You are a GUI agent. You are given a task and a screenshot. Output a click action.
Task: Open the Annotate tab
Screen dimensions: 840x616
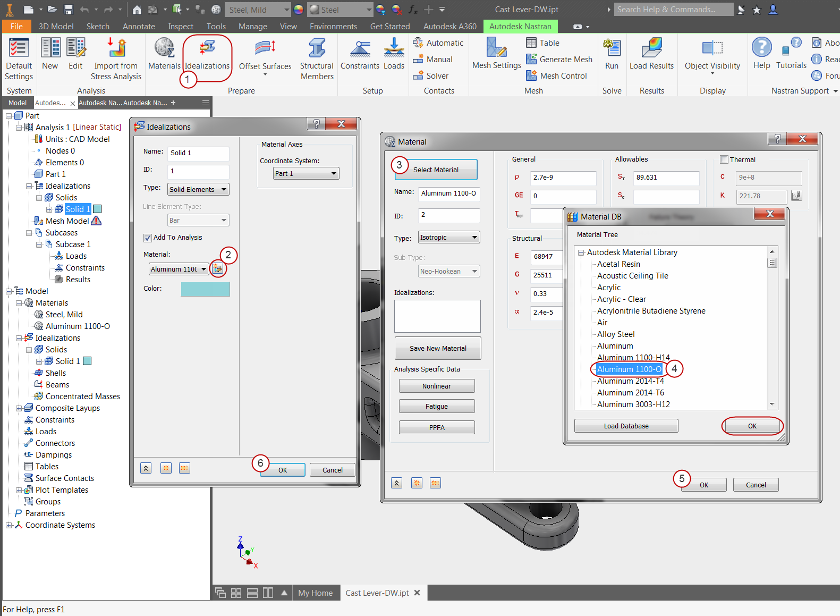(139, 27)
